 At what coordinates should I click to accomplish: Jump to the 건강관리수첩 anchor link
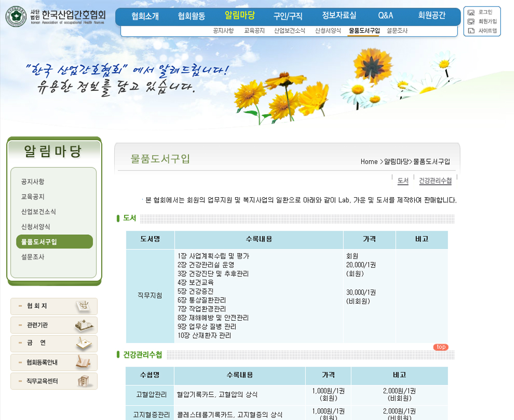click(x=435, y=181)
